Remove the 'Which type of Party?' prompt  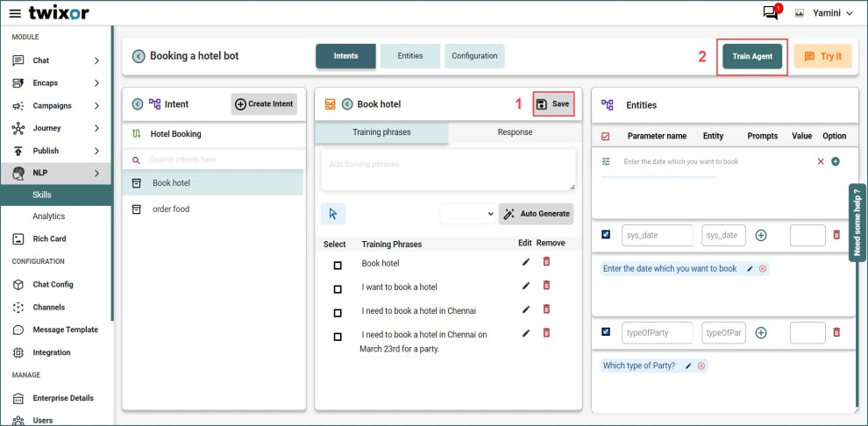tap(701, 366)
